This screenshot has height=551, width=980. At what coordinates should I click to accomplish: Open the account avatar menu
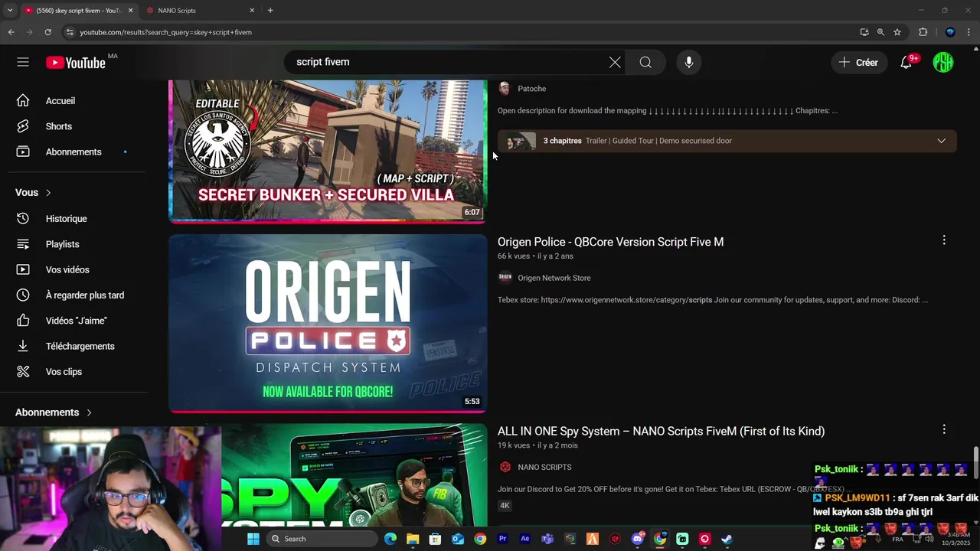pyautogui.click(x=943, y=62)
